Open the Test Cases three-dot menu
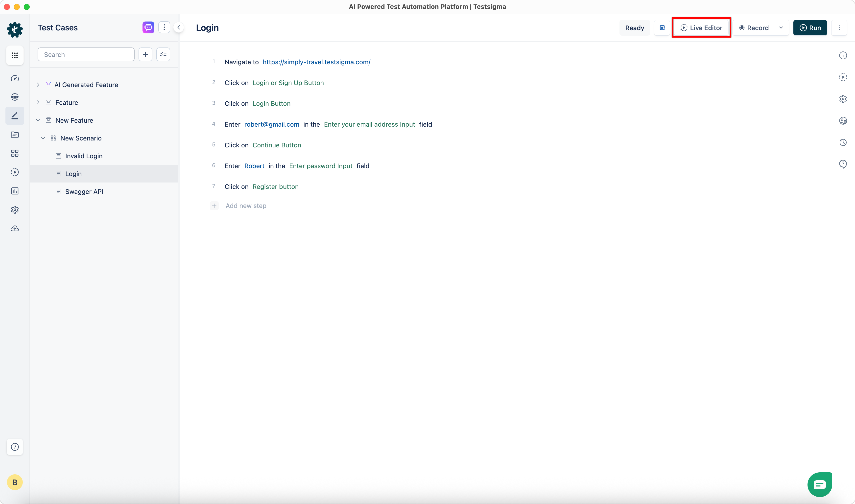This screenshot has height=504, width=855. tap(165, 27)
